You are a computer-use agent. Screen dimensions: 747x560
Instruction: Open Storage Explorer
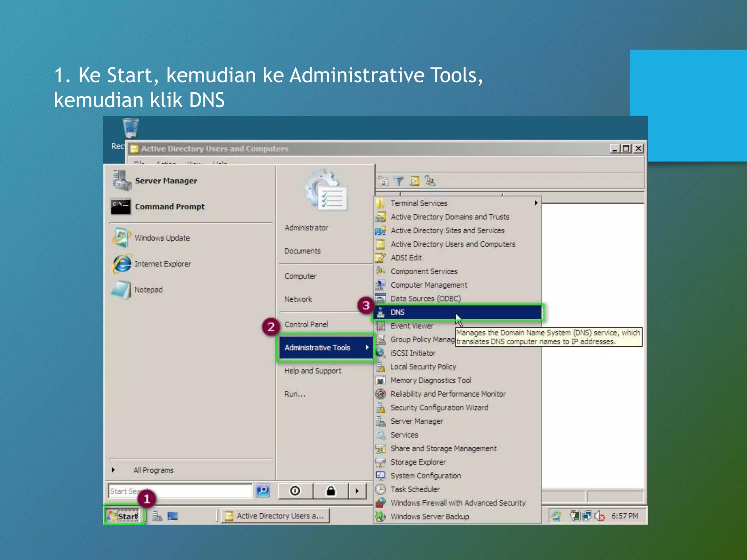tap(457, 462)
